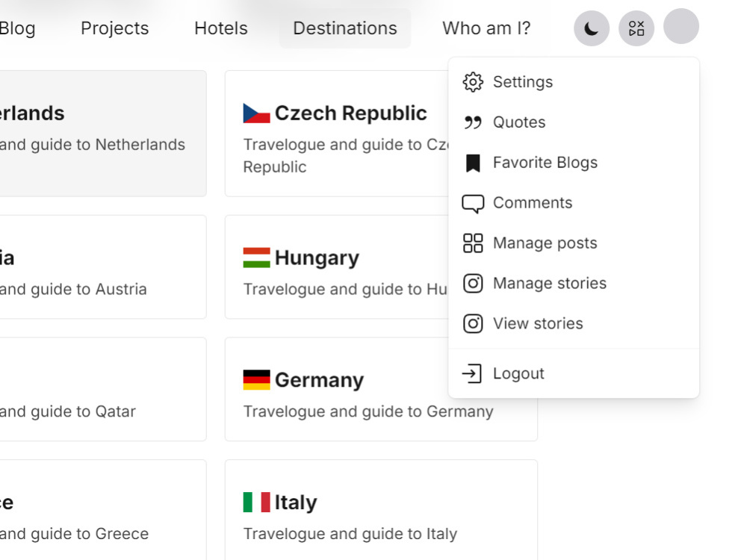Open the shapes grid icon button

pos(636,28)
